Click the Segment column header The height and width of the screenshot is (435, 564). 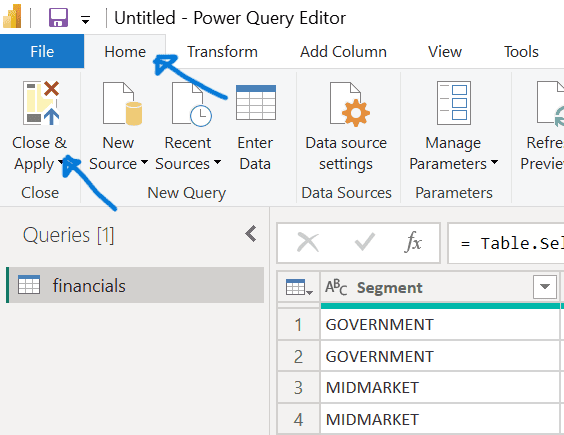(x=440, y=287)
